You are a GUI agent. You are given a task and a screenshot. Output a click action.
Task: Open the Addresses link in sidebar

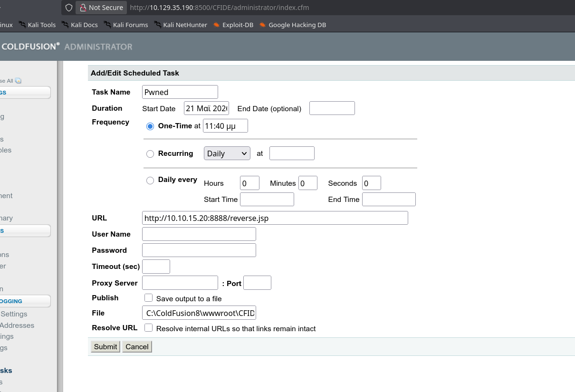(x=17, y=325)
